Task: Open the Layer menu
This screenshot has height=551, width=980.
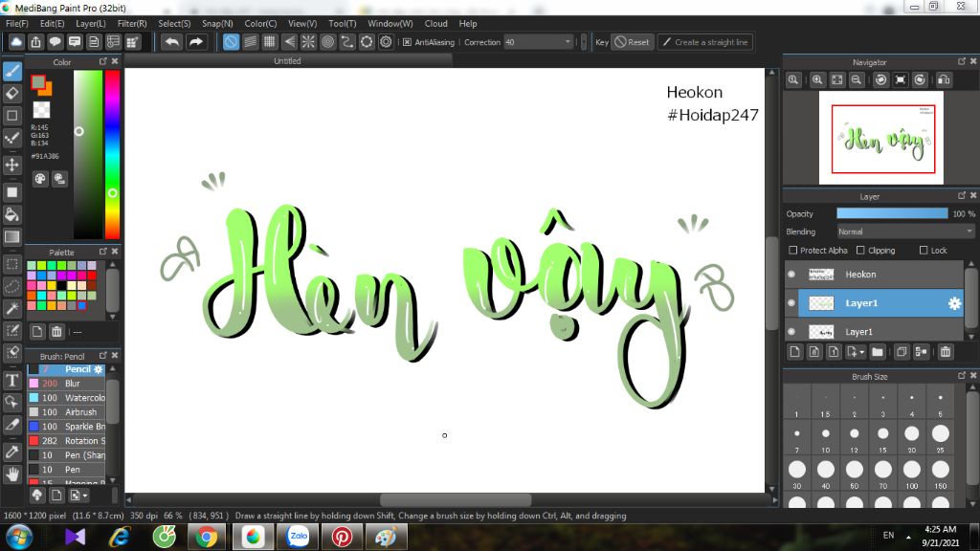Action: 91,23
